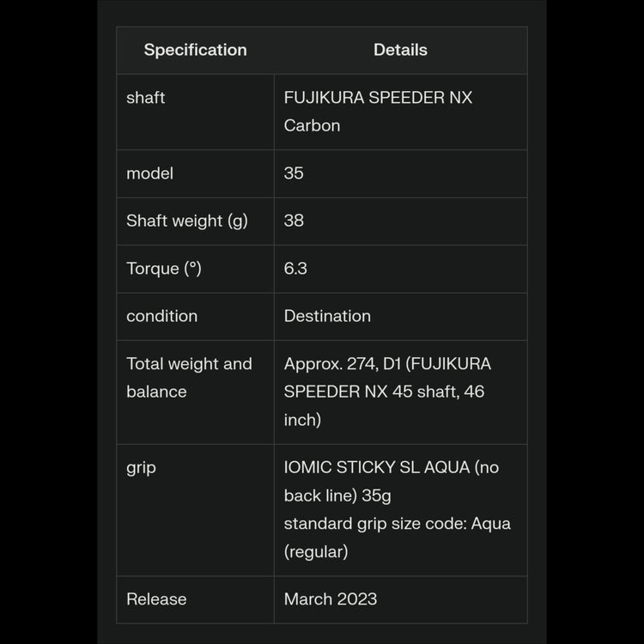Click the FUJIKURA SPEEDER NX text in shaft row

click(x=378, y=98)
